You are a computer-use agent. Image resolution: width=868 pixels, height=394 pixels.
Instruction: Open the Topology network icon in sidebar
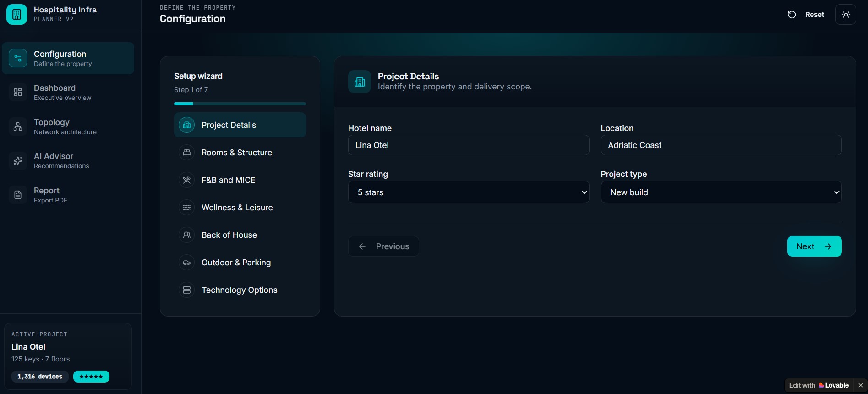coord(18,126)
